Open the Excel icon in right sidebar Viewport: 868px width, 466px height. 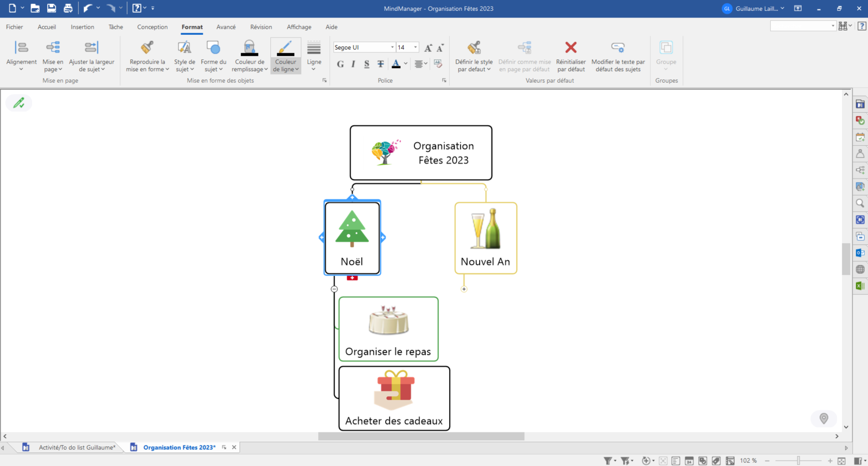pos(860,286)
